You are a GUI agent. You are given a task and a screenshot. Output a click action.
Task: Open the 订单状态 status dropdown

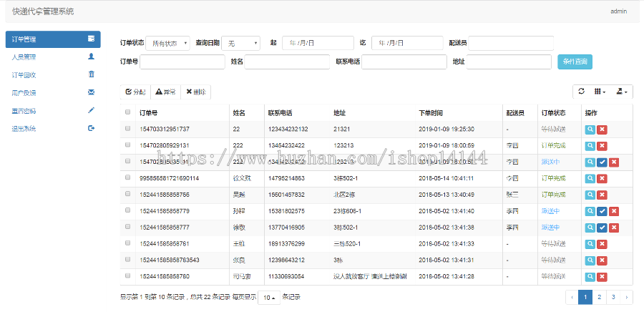tap(168, 43)
